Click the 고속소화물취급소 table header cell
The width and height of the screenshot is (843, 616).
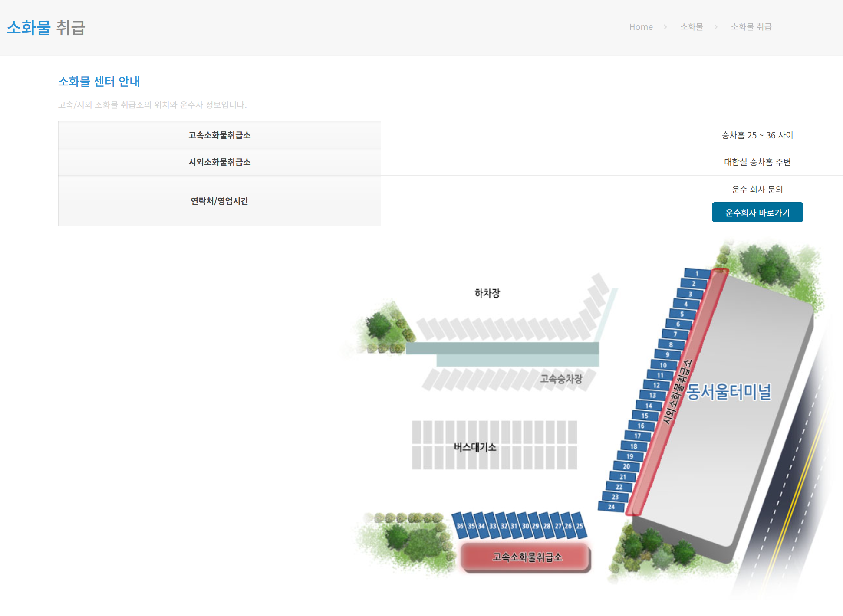219,135
